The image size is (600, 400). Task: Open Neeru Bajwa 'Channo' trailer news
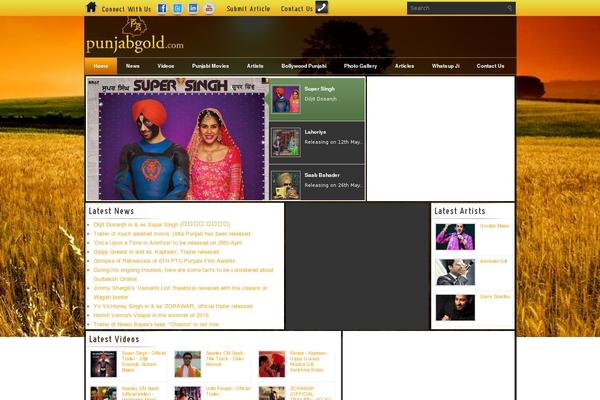tap(156, 324)
